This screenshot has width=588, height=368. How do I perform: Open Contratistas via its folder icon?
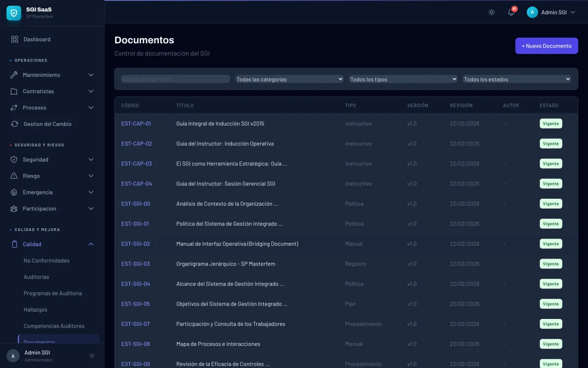pos(14,91)
